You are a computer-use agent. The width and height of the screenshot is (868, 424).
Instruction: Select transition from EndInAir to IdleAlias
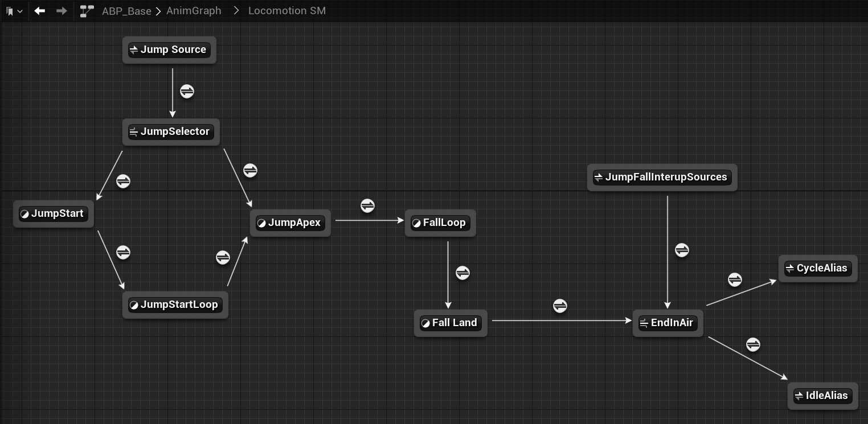753,344
